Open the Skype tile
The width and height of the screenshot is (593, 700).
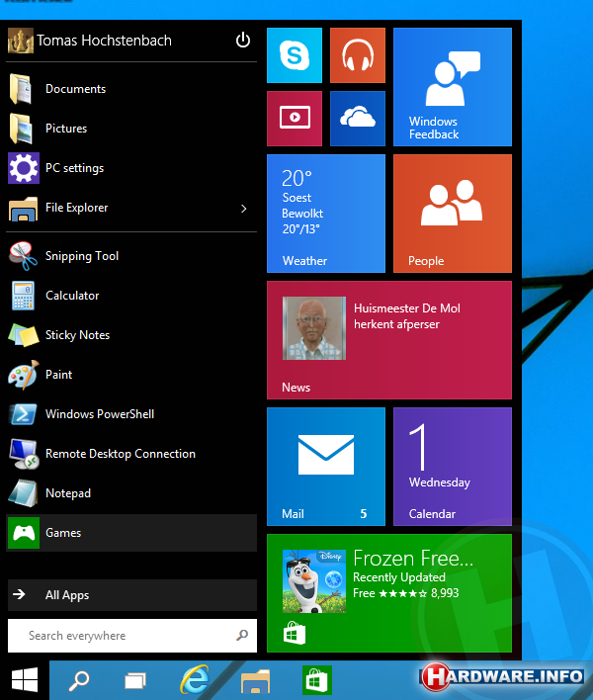click(295, 55)
